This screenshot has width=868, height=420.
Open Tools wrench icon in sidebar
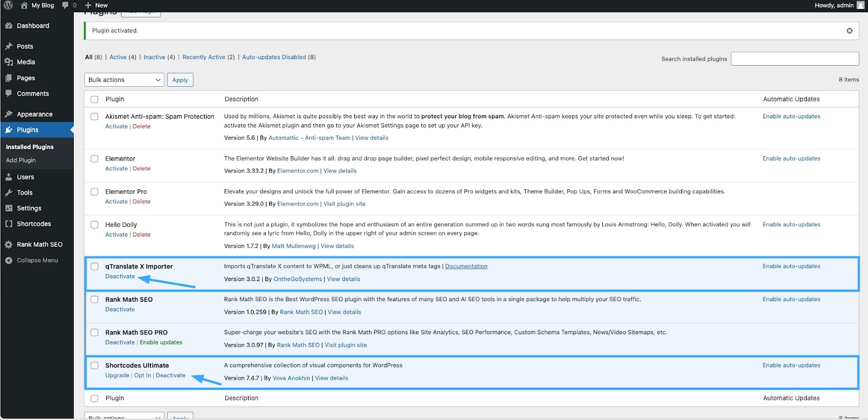coord(9,193)
